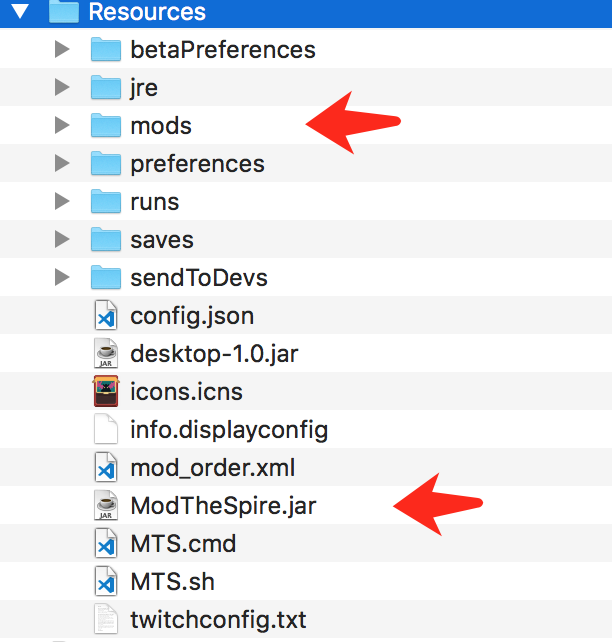
Task: Select the runs folder row
Action: (154, 202)
